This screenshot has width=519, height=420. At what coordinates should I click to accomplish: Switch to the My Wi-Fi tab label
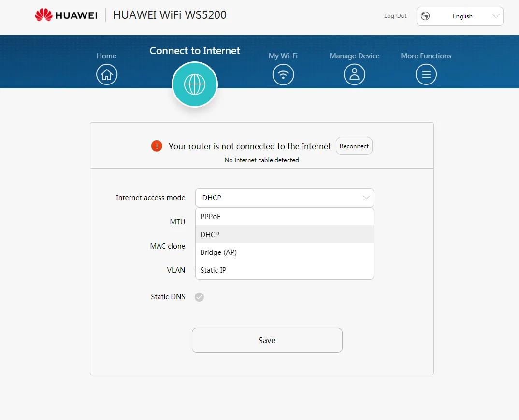283,56
